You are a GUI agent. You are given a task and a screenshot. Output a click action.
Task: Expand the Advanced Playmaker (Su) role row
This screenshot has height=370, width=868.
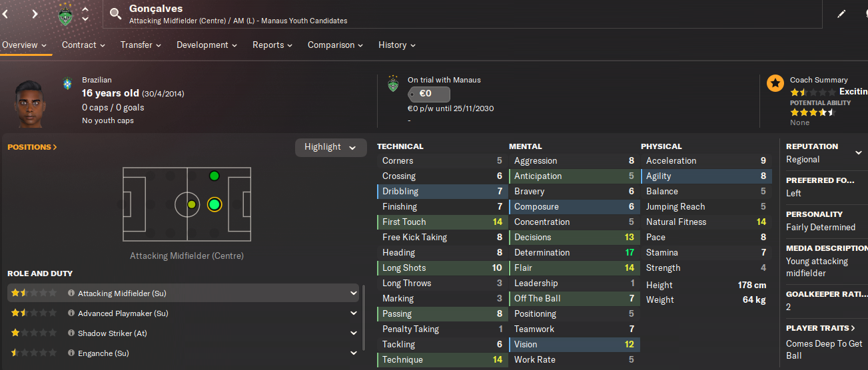[353, 313]
